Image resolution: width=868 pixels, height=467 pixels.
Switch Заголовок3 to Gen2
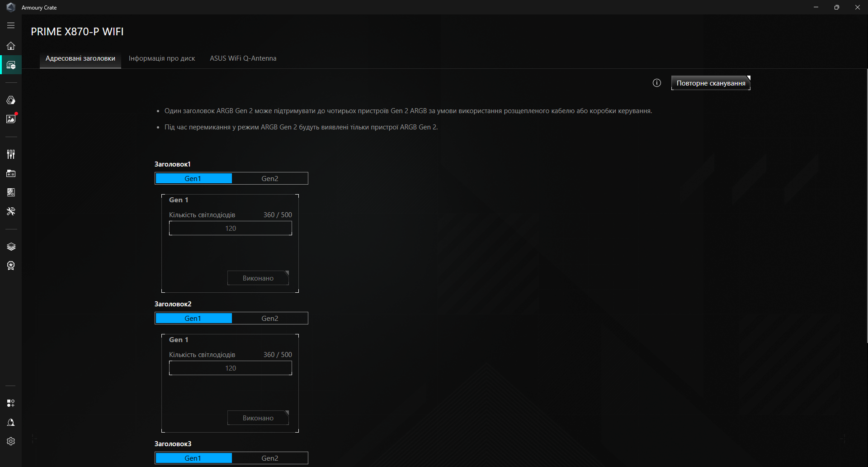pos(270,458)
